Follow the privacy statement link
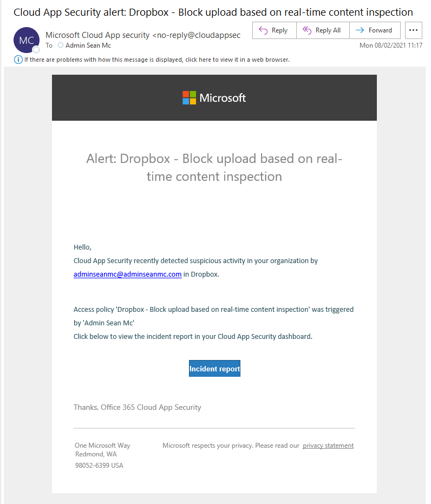431x504 pixels. (328, 446)
